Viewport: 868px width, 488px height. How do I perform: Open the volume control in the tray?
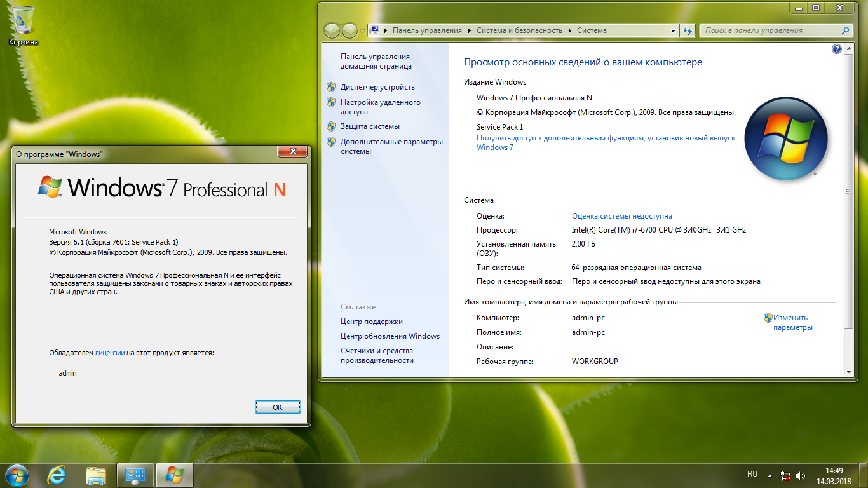801,475
